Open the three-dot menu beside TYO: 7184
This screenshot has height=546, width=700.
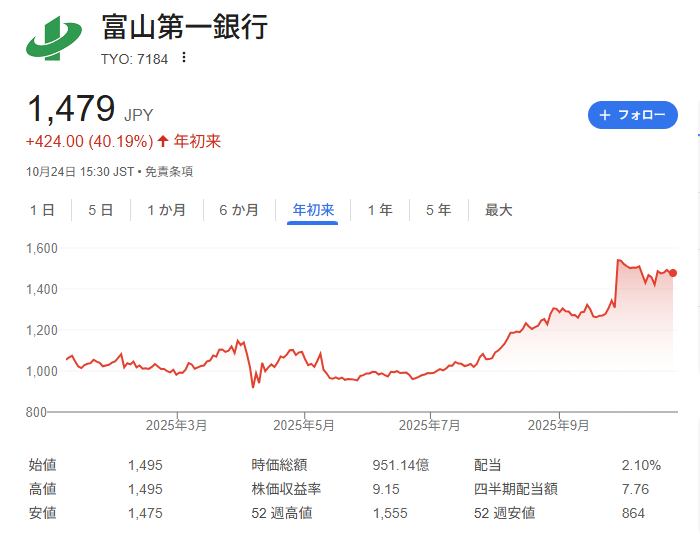coord(183,58)
